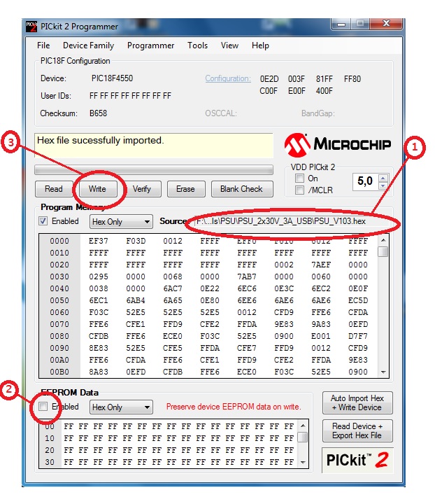Click User IDs value FF FF FF FF
Screen dimensions: 435x504
tap(130, 96)
